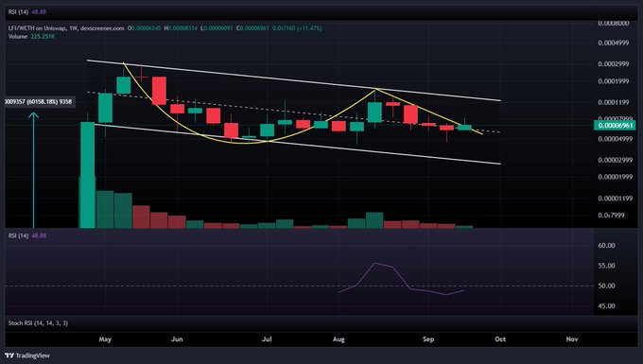Click the 50.00 RSI scale label
This screenshot has height=364, width=643.
coord(606,286)
